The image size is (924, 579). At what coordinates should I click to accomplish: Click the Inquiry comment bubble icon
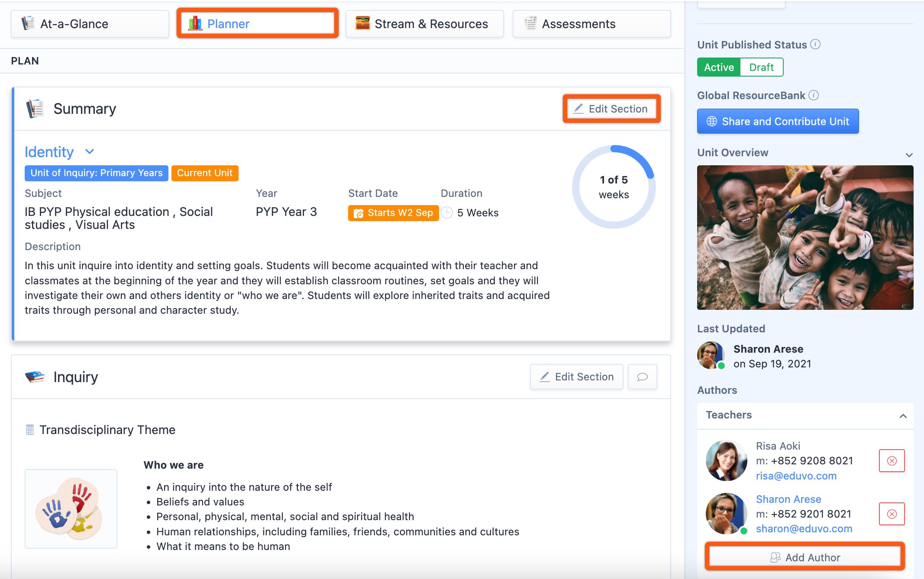click(642, 377)
